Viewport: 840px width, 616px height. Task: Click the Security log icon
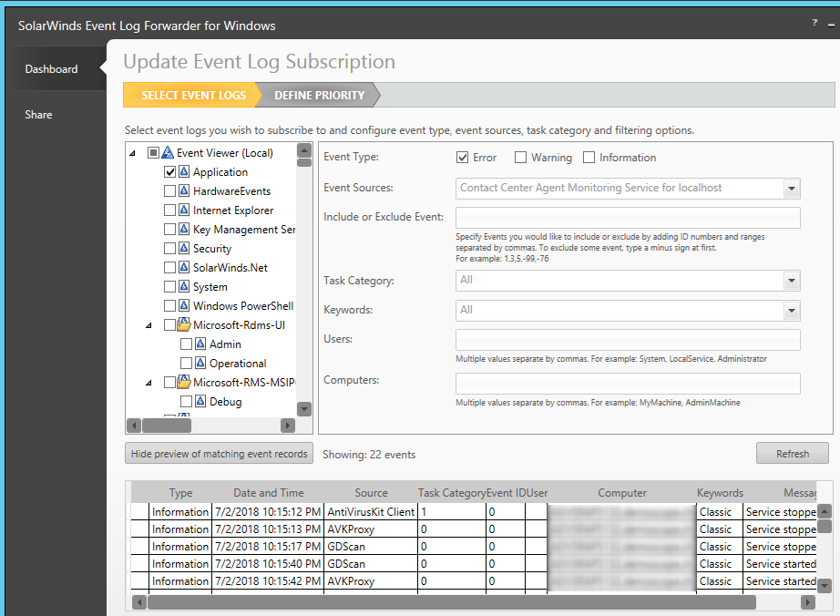184,248
